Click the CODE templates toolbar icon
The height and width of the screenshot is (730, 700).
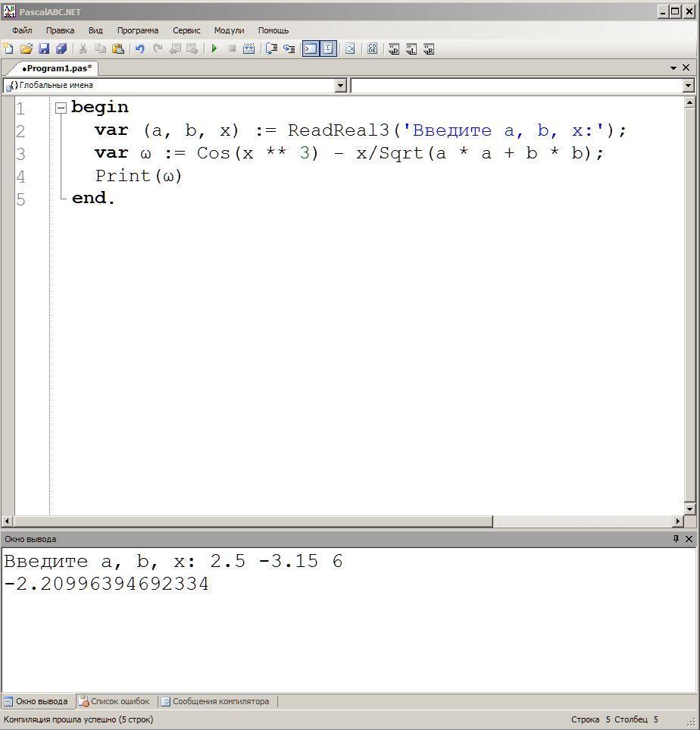point(372,49)
